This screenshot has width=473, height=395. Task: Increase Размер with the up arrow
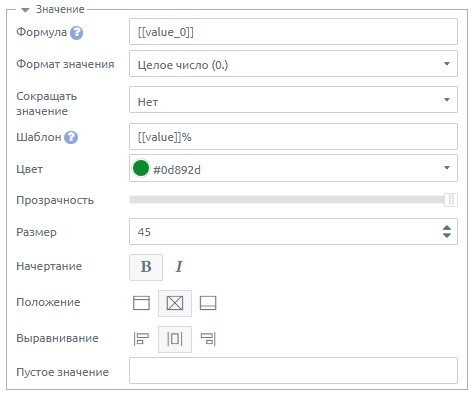click(447, 228)
